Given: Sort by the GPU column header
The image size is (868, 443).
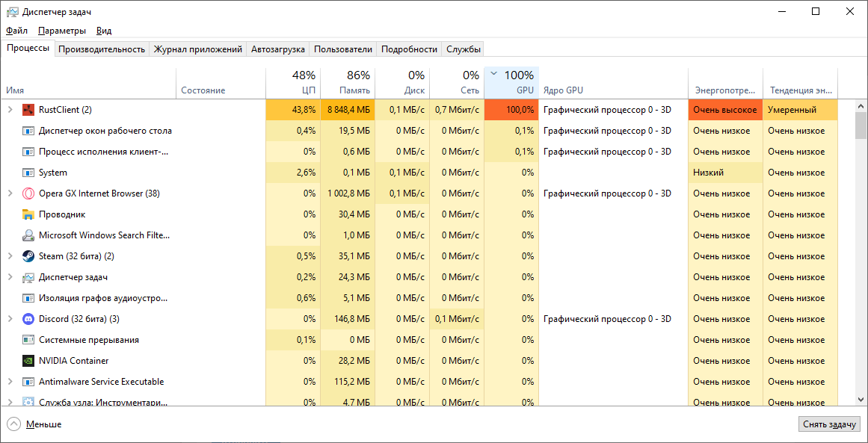Looking at the screenshot, I should [x=511, y=83].
